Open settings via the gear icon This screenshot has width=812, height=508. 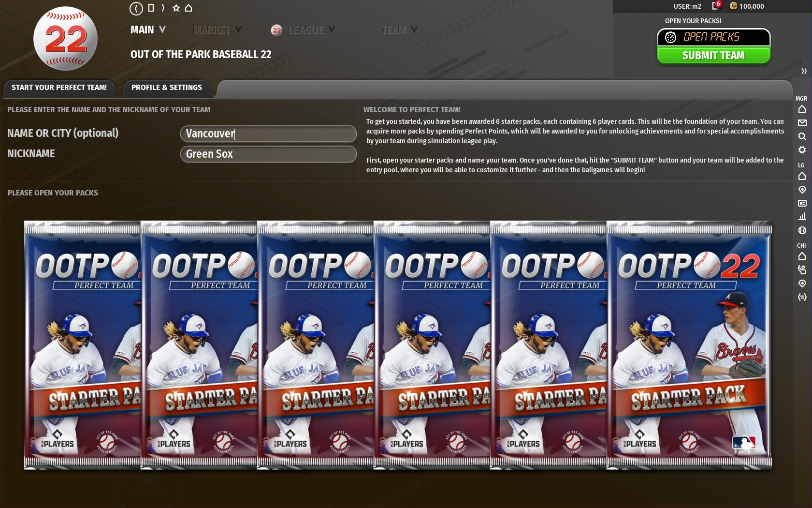[802, 150]
